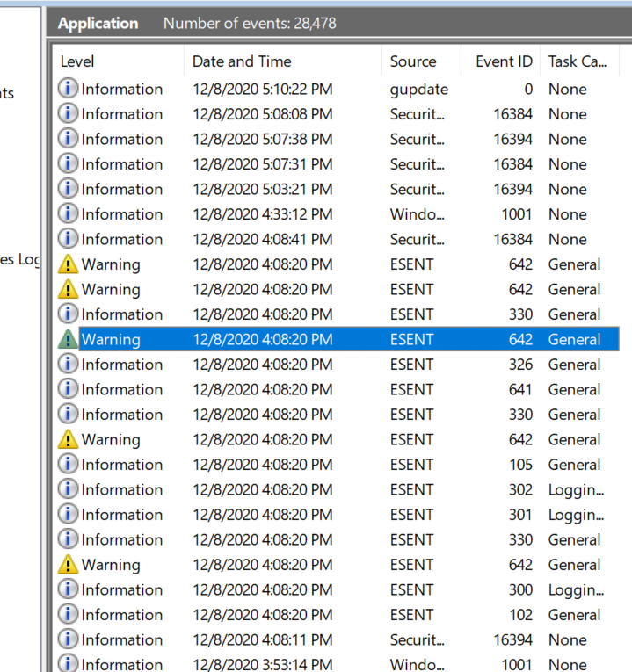Select the date 12/8/2020 5:07:31 PM
This screenshot has width=632, height=672.
[x=263, y=164]
